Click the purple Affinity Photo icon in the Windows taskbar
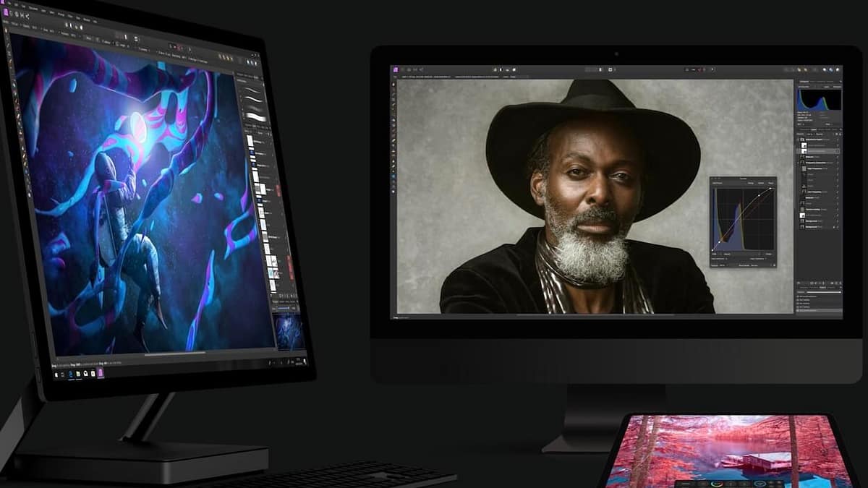 (x=101, y=372)
